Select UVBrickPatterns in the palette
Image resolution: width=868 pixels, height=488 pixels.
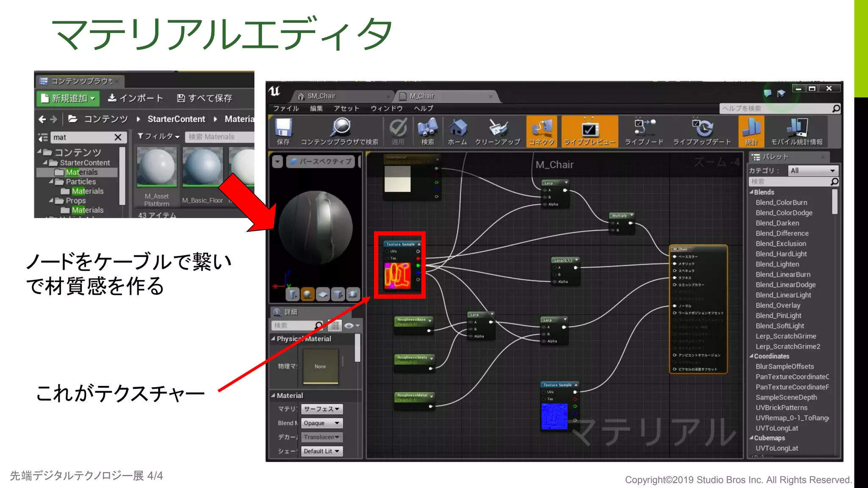[x=782, y=408]
